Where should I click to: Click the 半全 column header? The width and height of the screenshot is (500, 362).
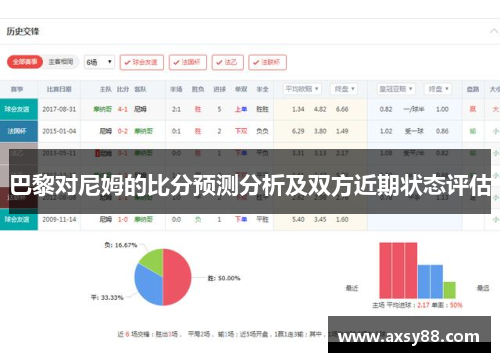pyautogui.click(x=262, y=89)
